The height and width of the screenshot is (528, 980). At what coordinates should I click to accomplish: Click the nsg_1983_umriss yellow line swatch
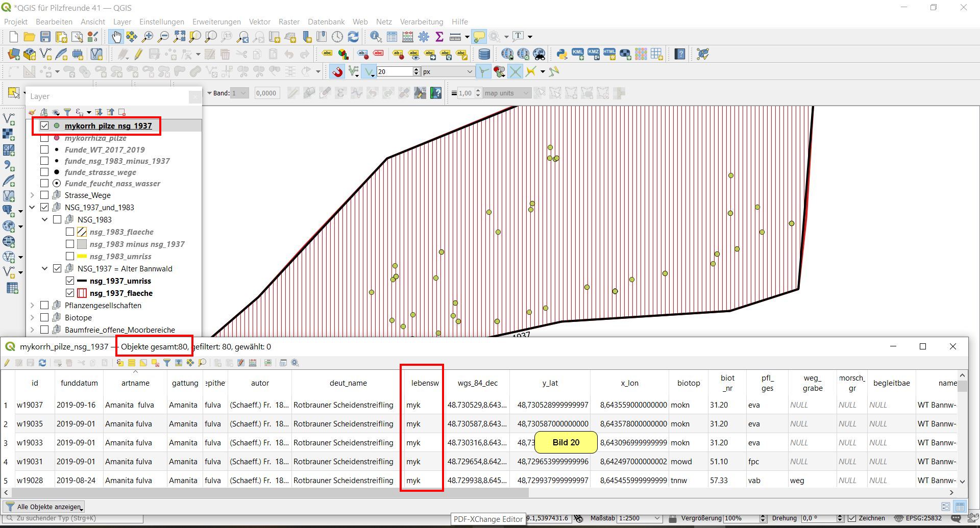click(82, 256)
